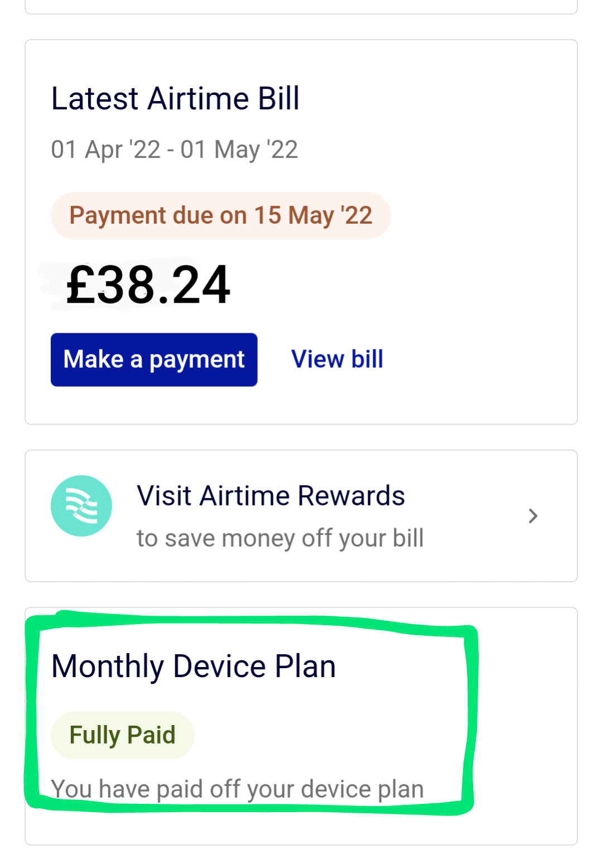Tap the word 'Rewards' in the rewards card
Image resolution: width=602 pixels, height=868 pixels.
point(351,496)
